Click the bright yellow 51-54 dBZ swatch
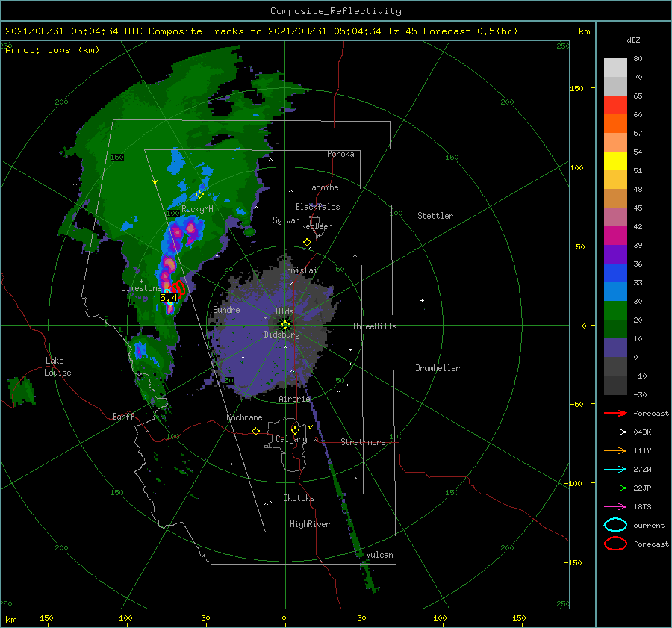The height and width of the screenshot is (628, 672). click(615, 161)
